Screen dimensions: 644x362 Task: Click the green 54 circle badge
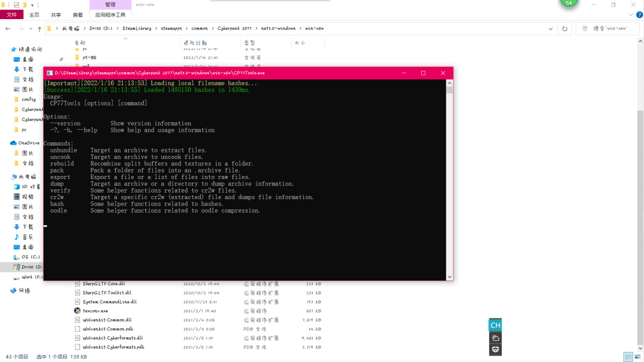[x=569, y=3]
